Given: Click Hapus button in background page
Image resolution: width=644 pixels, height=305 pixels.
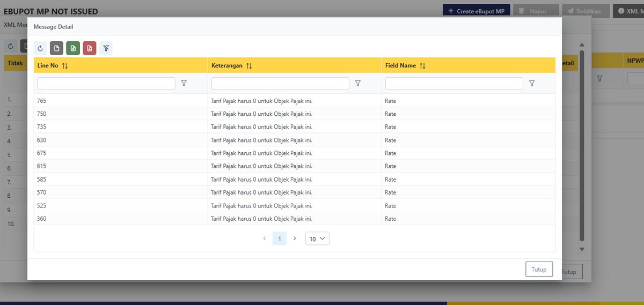Looking at the screenshot, I should coord(536,11).
